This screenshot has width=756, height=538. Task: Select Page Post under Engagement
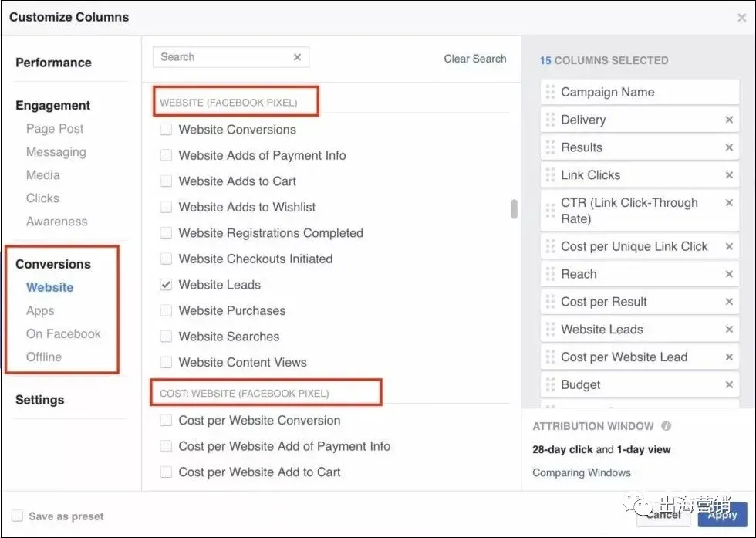point(55,129)
